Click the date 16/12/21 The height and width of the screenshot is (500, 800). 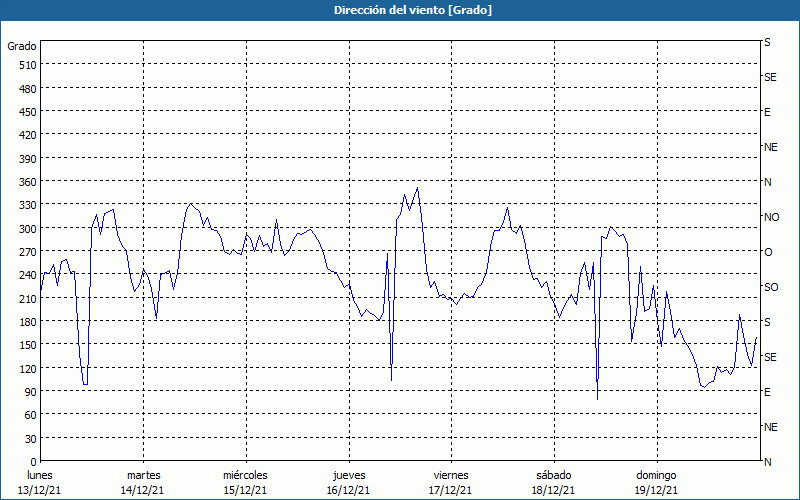348,490
